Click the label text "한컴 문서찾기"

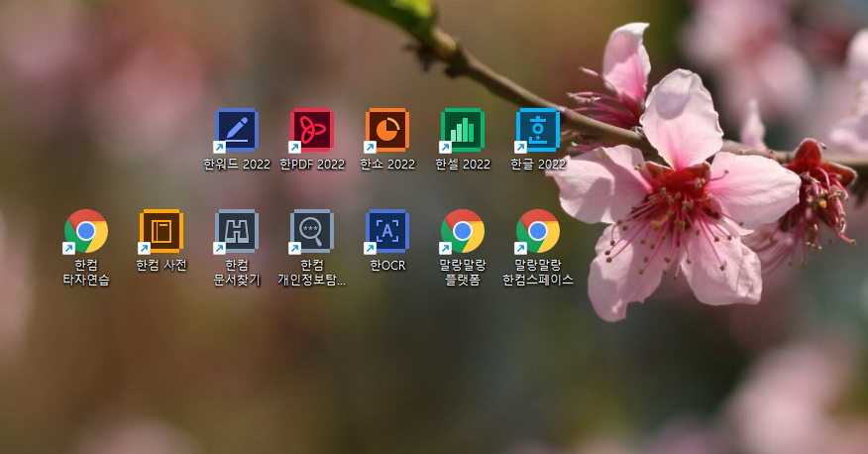coord(237,273)
